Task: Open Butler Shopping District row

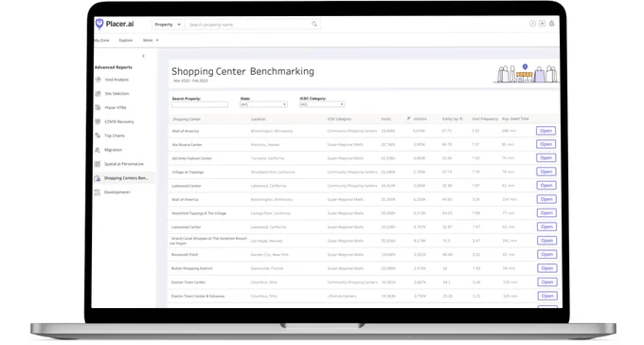Action: coord(547,268)
